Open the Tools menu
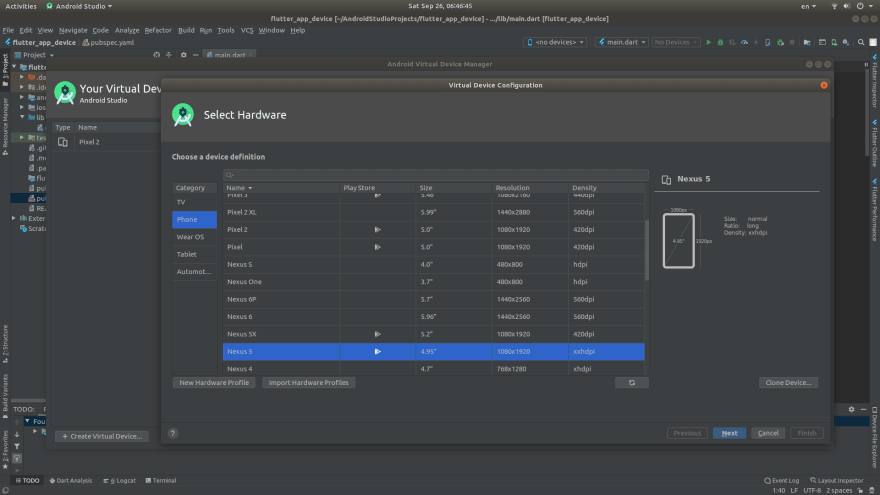 point(226,30)
